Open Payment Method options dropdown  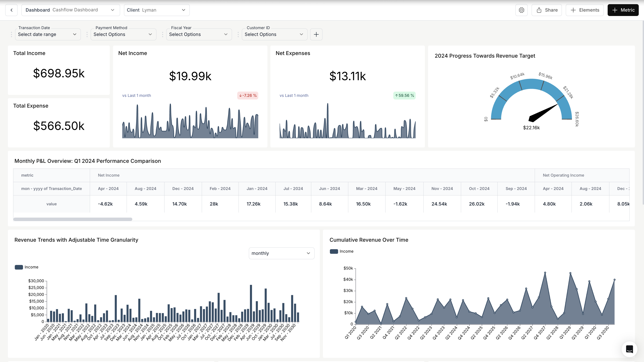tap(123, 34)
